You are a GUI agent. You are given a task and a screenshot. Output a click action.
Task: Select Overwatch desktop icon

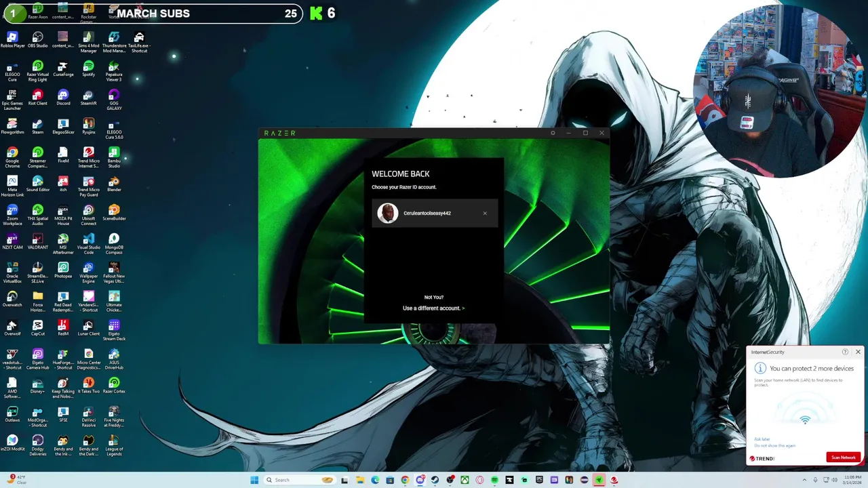click(12, 299)
